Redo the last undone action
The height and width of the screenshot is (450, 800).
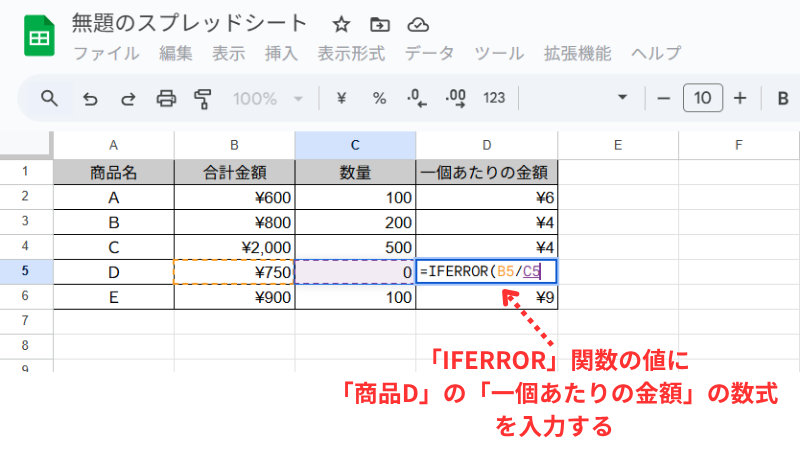tap(128, 98)
